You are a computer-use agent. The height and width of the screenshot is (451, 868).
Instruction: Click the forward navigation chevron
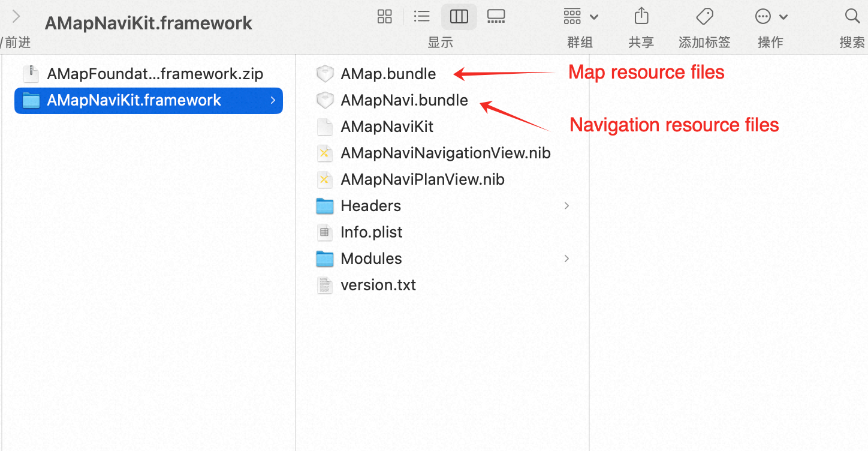pyautogui.click(x=16, y=16)
